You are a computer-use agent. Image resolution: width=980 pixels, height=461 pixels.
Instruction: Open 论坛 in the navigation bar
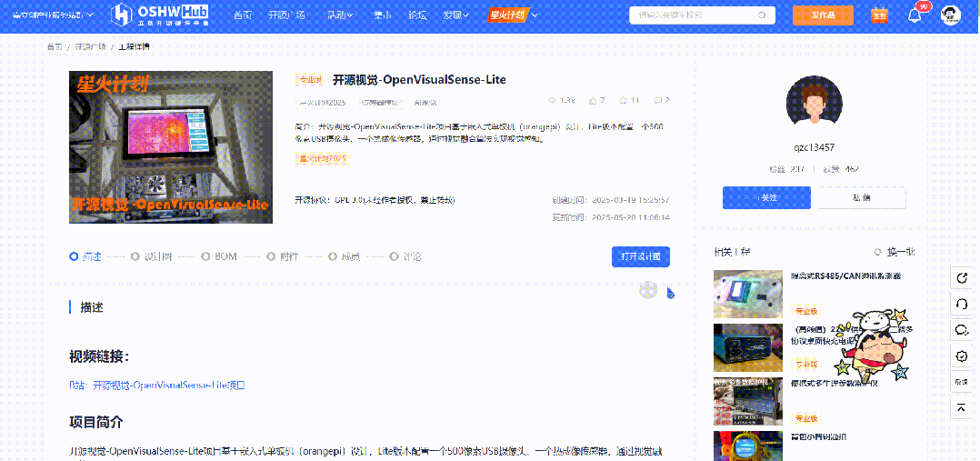[417, 15]
